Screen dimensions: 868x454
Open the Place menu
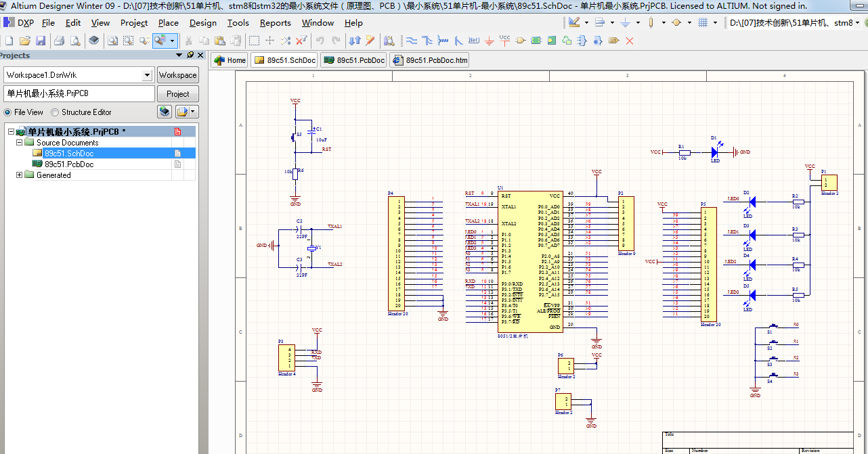pyautogui.click(x=169, y=22)
